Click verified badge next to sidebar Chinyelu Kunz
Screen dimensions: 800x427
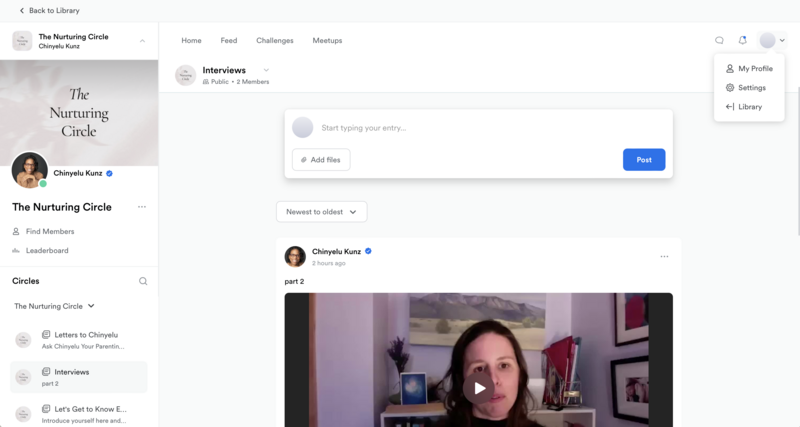[109, 173]
